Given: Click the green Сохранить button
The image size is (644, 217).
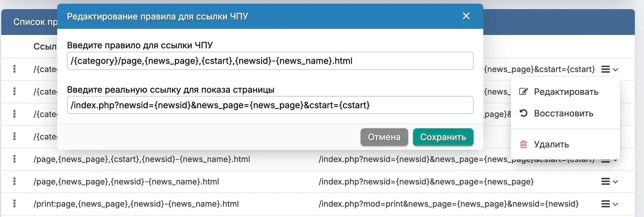Looking at the screenshot, I should point(443,137).
